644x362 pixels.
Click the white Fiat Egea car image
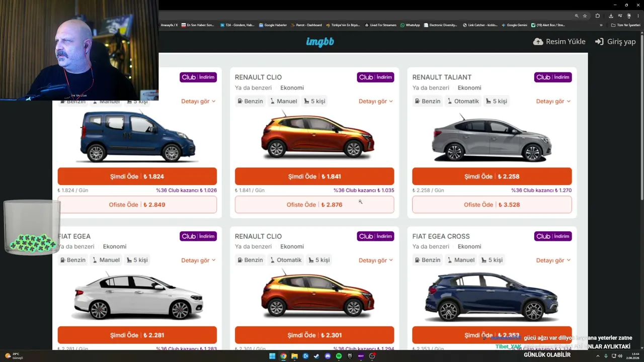pos(137,297)
